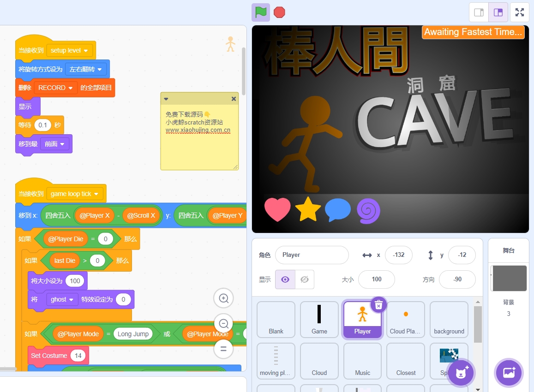Click the sprite list scroll down arrow
Screen dimensions: 534x392
click(x=478, y=389)
